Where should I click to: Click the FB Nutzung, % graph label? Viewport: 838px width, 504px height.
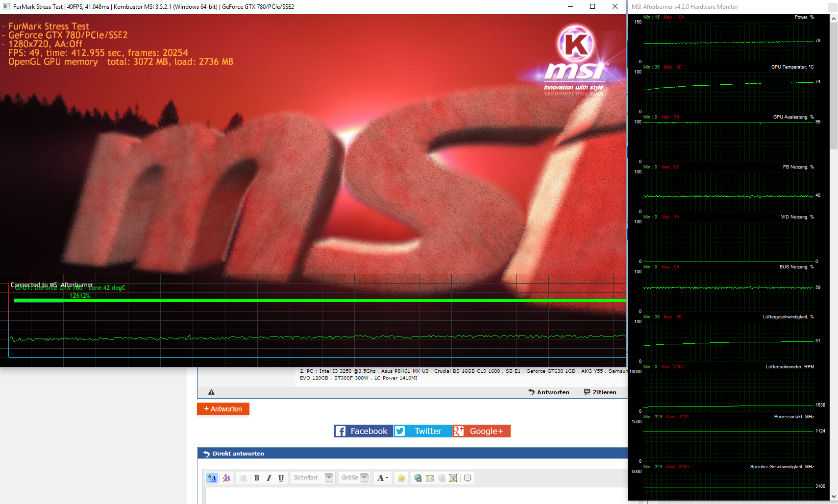pyautogui.click(x=798, y=167)
